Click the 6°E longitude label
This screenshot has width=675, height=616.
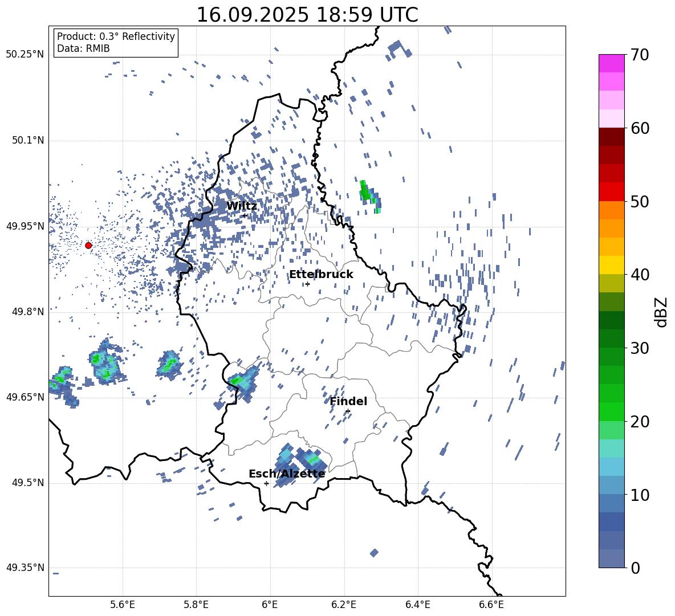click(270, 605)
